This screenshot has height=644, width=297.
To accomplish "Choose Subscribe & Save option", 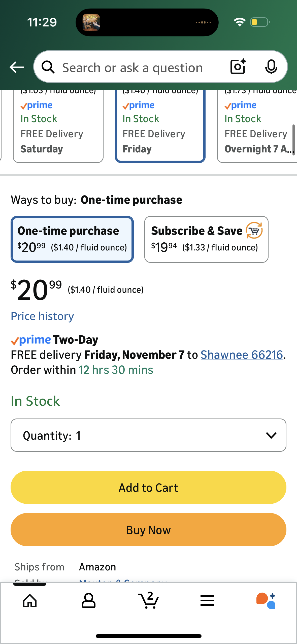I will point(206,239).
